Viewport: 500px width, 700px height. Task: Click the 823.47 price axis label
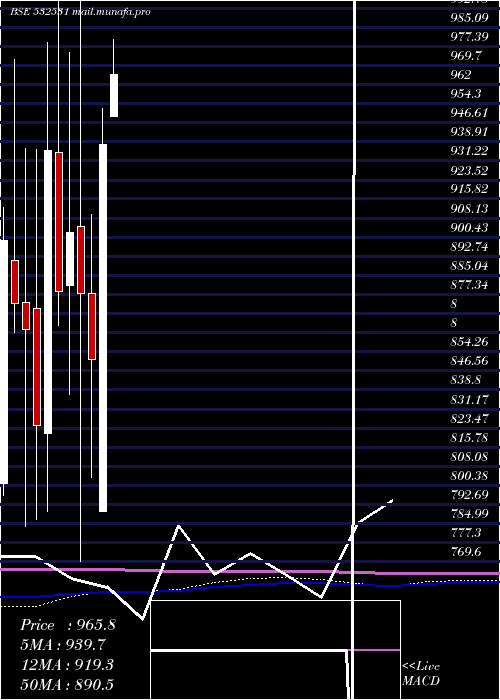pyautogui.click(x=469, y=418)
